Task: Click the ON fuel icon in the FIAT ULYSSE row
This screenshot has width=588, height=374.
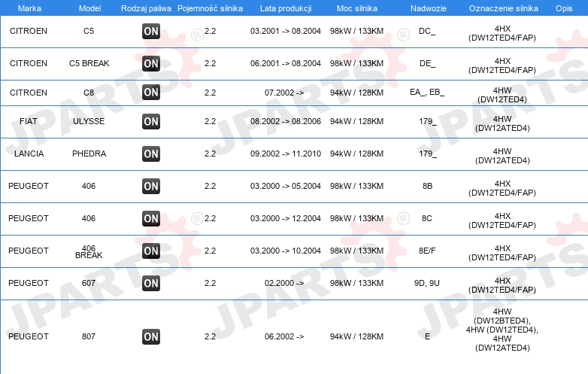Action: click(151, 122)
